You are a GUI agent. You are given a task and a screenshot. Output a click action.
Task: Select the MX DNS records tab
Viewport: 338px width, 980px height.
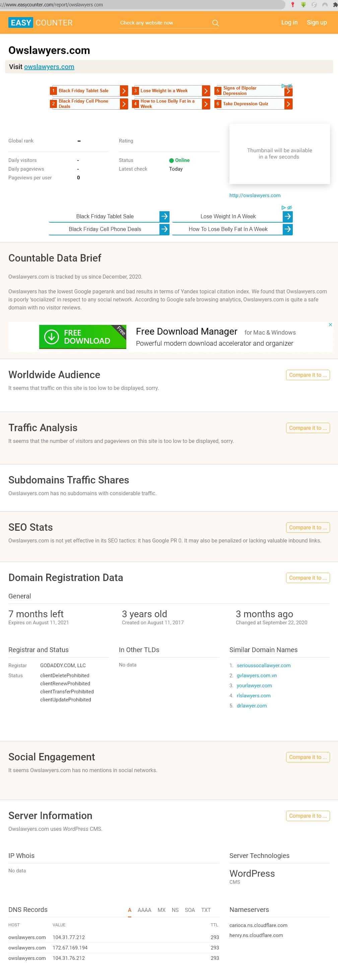coord(161,910)
